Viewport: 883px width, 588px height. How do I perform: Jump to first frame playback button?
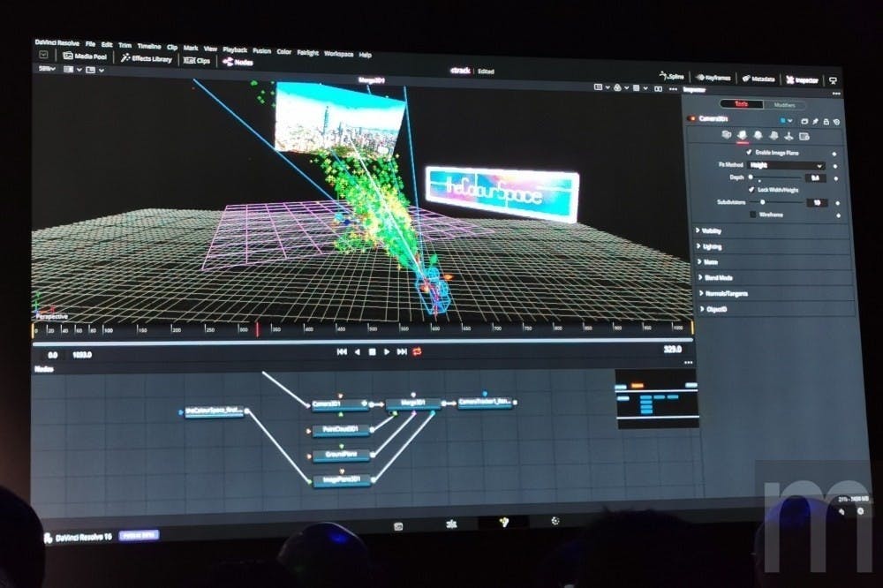341,351
